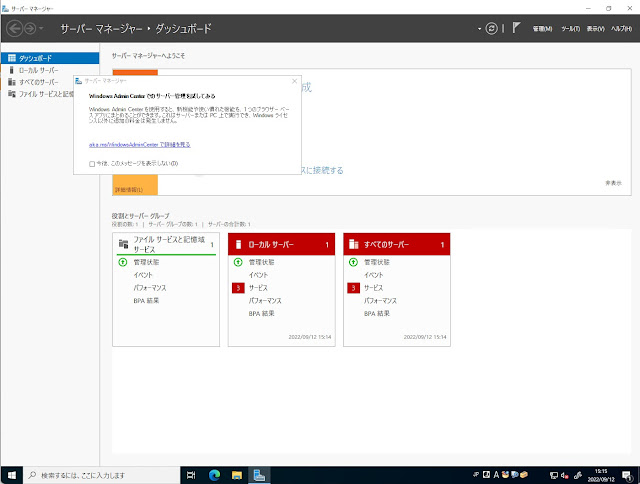
Task: Open the notifications flag
Action: coord(516,28)
